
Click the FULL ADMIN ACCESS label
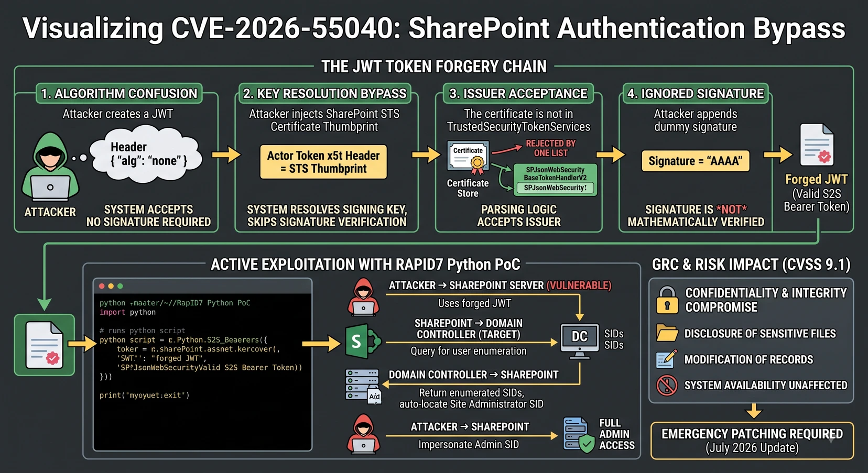(x=617, y=434)
